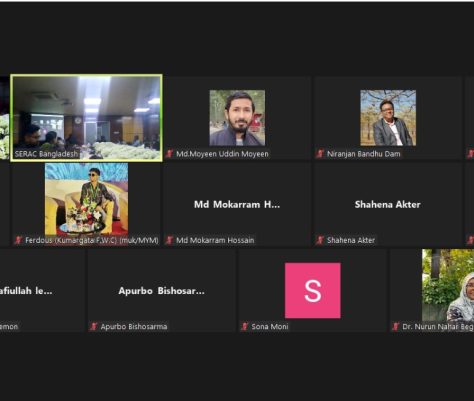Click muted mic icon beside Dr. Nurun Nahar
Image resolution: width=474 pixels, height=401 pixels.
396,326
